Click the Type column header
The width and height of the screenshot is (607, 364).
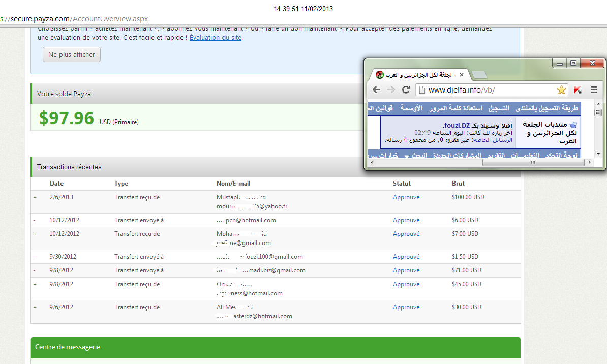tap(121, 184)
